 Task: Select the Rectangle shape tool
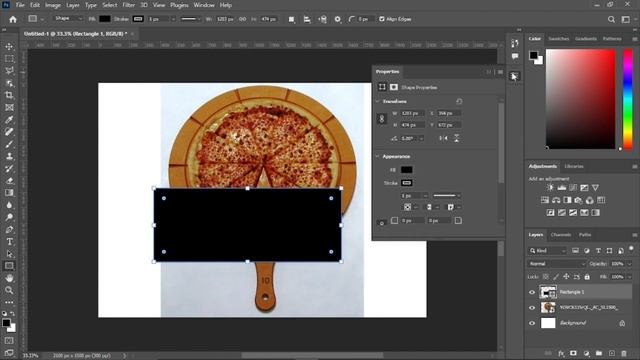(x=9, y=266)
